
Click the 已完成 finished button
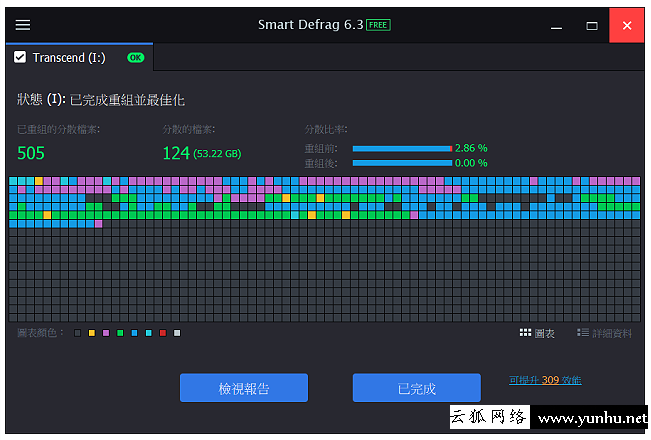point(416,388)
